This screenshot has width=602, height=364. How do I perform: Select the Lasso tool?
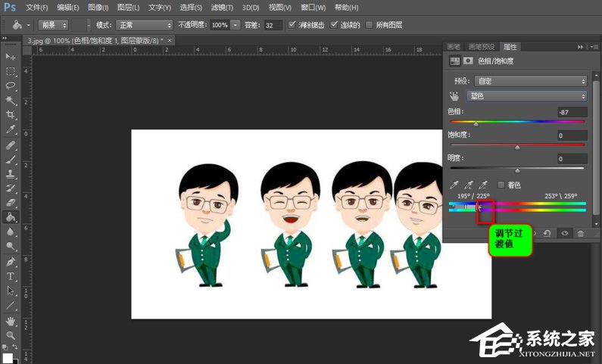(x=11, y=86)
